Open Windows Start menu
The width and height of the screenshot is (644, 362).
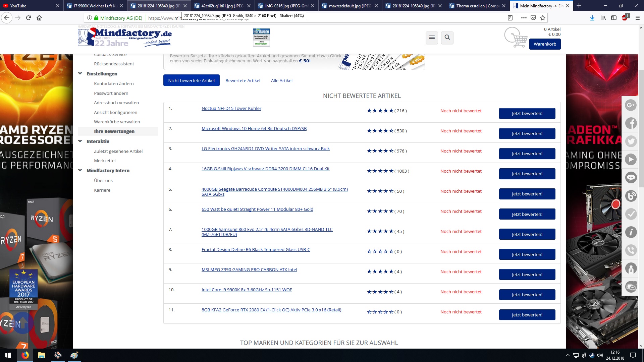point(8,355)
